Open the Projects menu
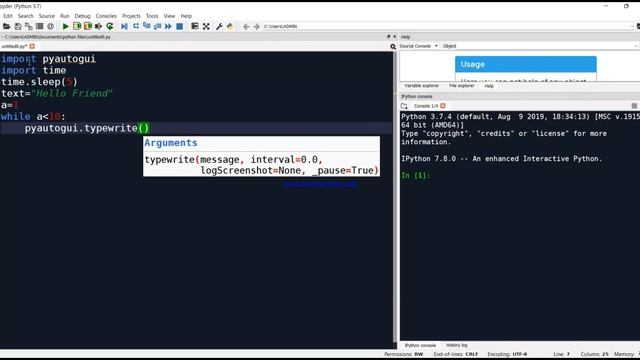This screenshot has height=360, width=640. click(131, 16)
